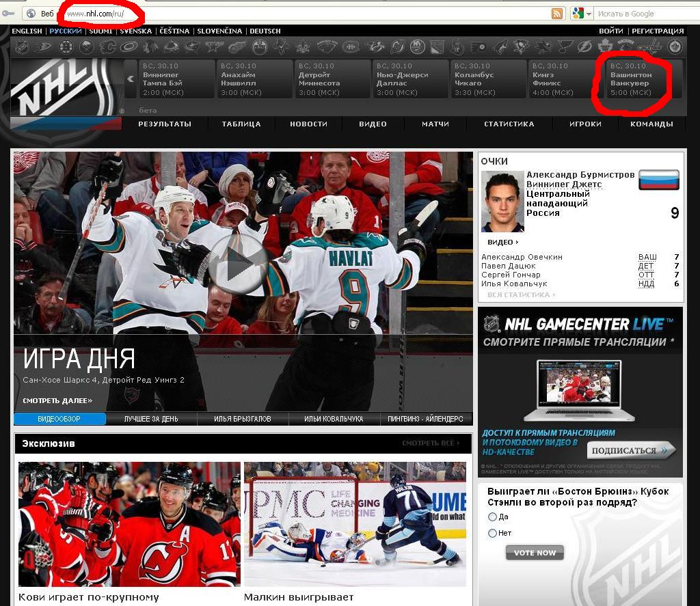Click the Anaheim Ducks team logo

tap(44, 46)
